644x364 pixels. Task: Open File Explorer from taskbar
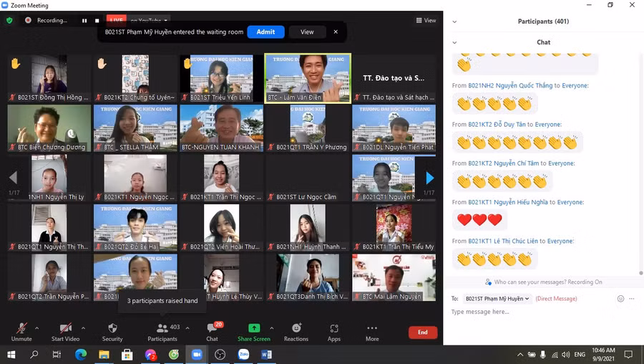[104, 355]
